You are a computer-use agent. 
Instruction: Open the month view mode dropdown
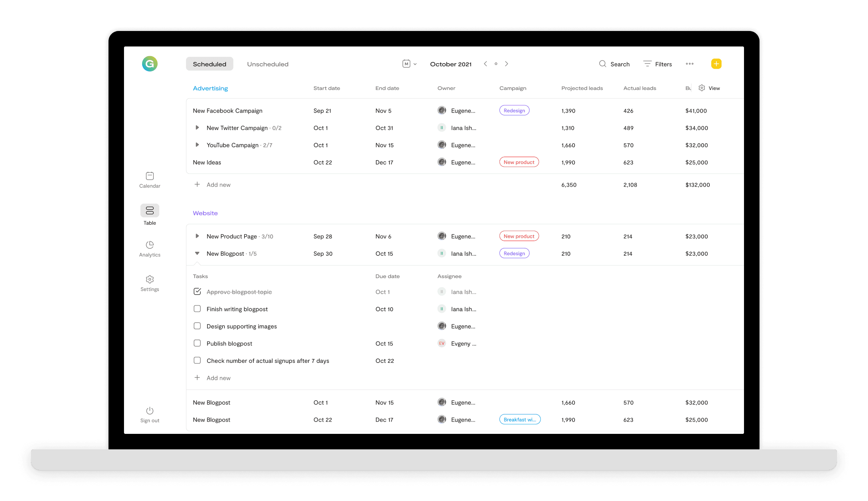coord(409,64)
